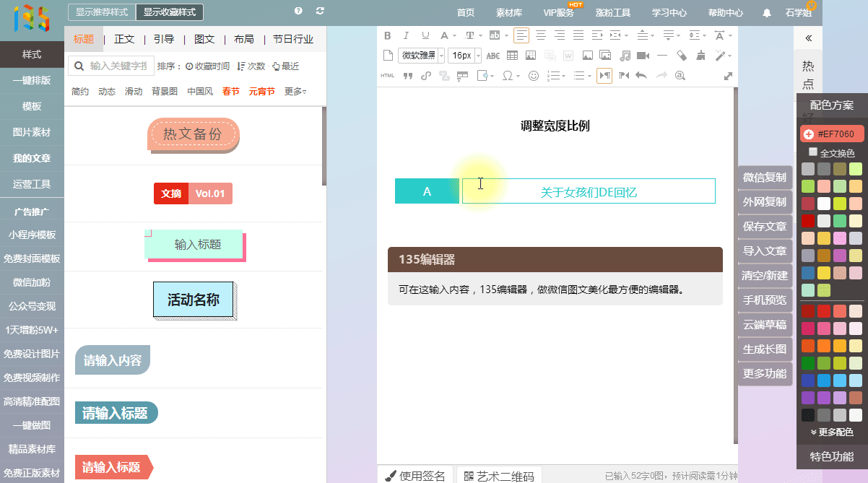This screenshot has width=868, height=483.
Task: Insert a blockquote with the quote icon
Action: tap(407, 76)
